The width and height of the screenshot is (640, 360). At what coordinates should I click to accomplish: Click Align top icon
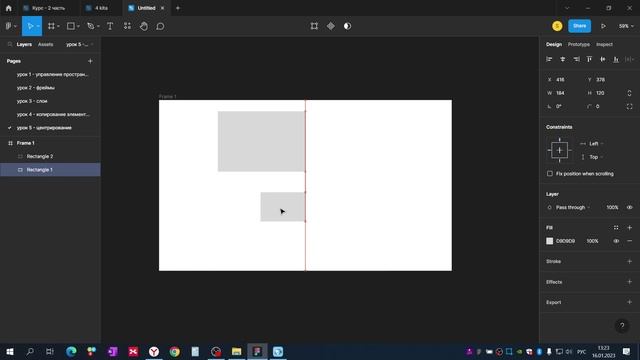(589, 59)
